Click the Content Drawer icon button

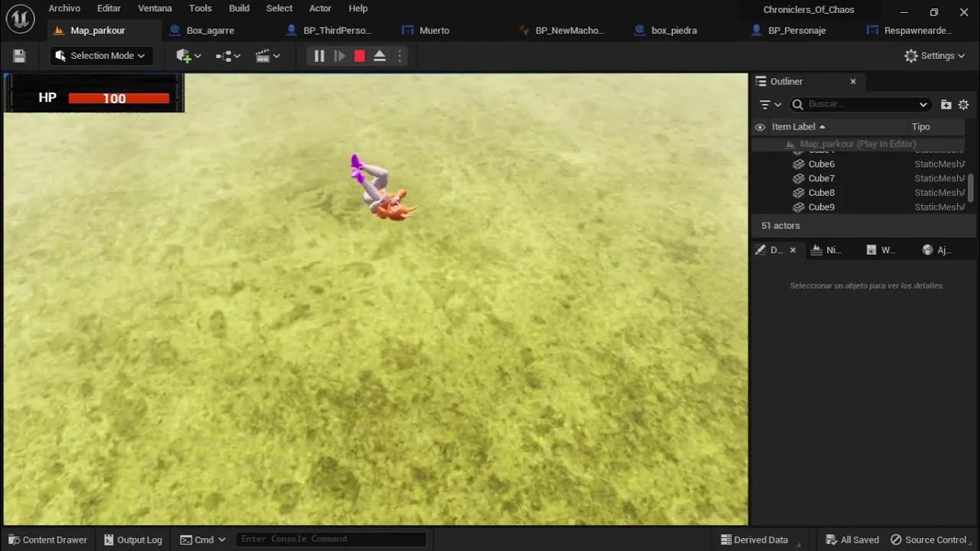48,540
